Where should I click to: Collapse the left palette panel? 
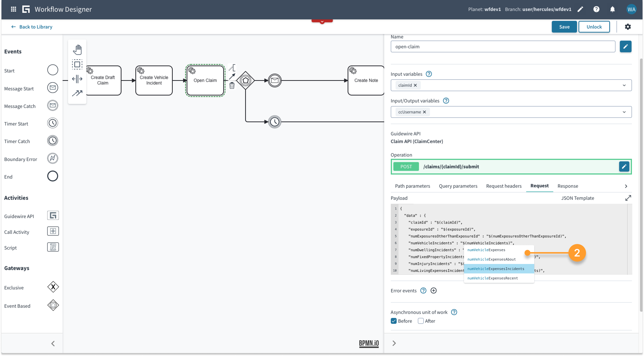[x=53, y=344]
